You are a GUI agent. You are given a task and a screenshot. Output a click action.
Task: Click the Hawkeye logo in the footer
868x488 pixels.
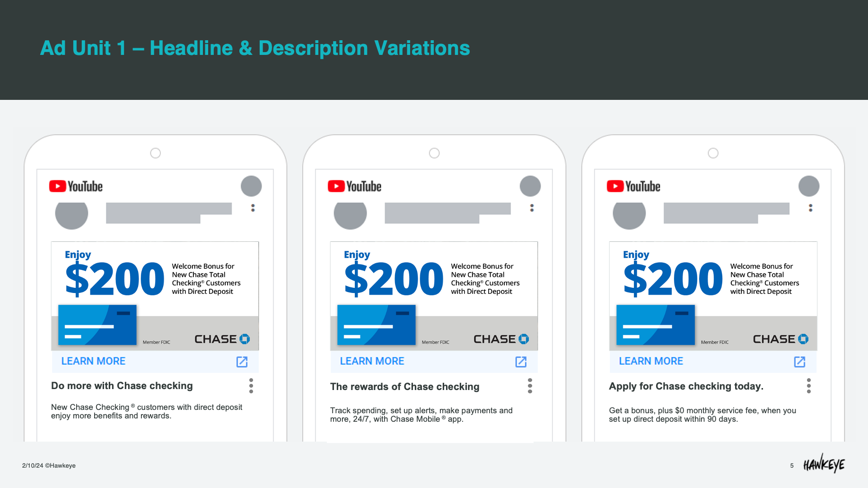(824, 464)
